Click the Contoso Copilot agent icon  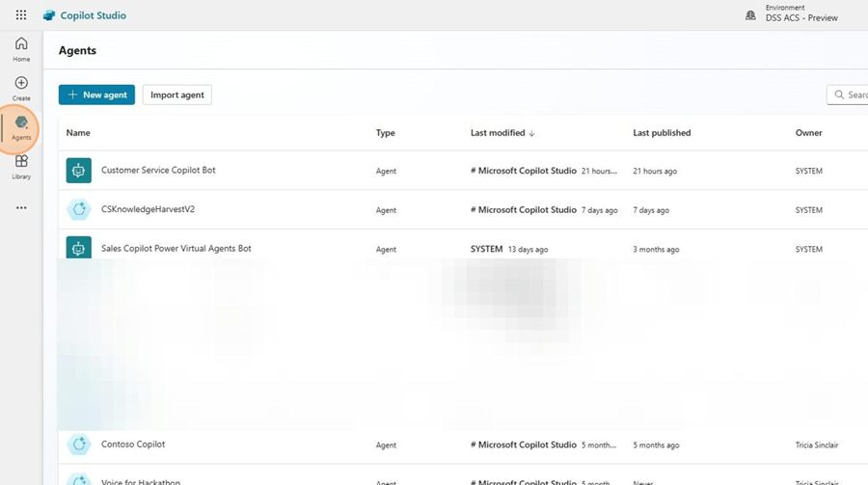click(x=78, y=445)
